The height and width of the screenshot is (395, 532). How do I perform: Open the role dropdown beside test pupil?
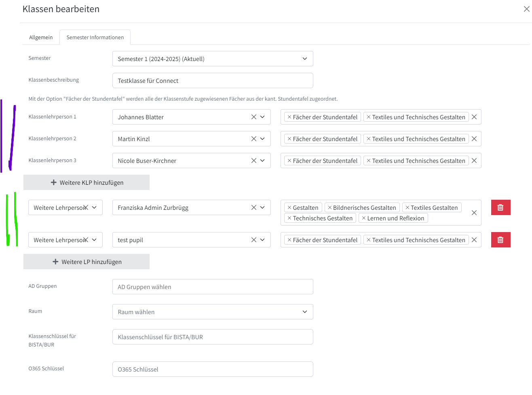point(94,240)
